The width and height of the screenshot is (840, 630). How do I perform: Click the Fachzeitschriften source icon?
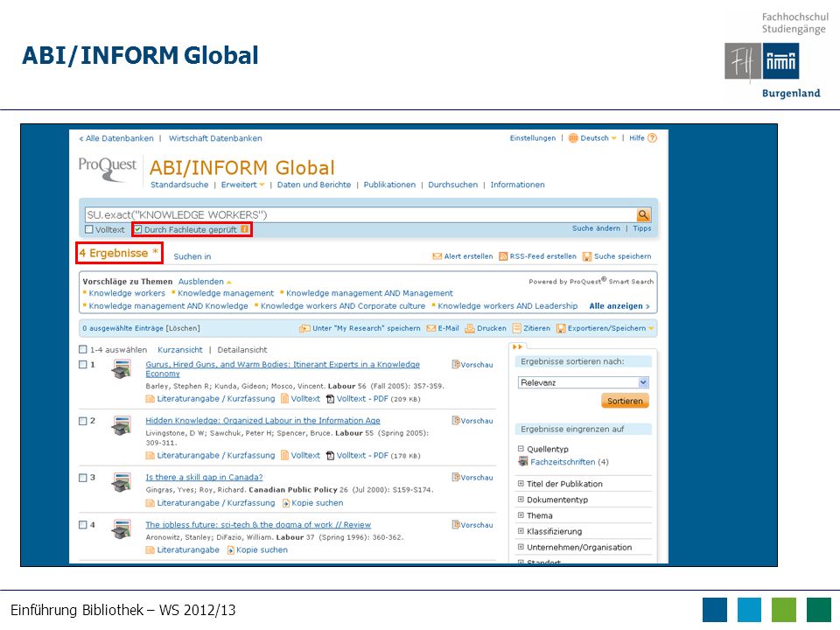523,461
